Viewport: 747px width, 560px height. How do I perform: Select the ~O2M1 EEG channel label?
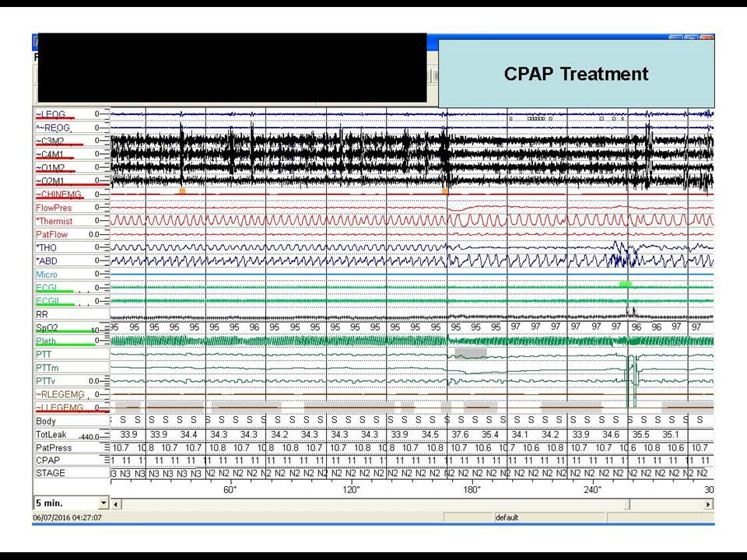[50, 181]
